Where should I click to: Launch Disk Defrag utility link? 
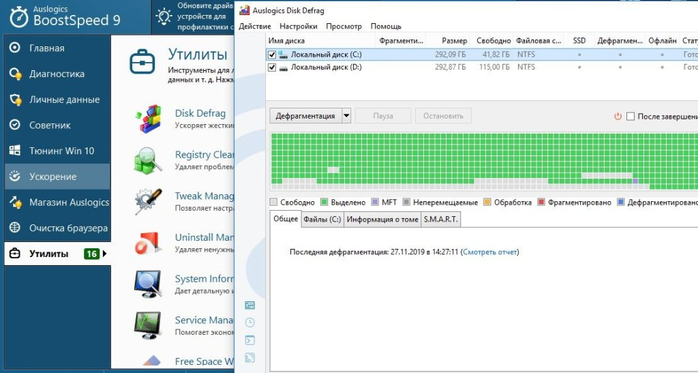click(200, 114)
